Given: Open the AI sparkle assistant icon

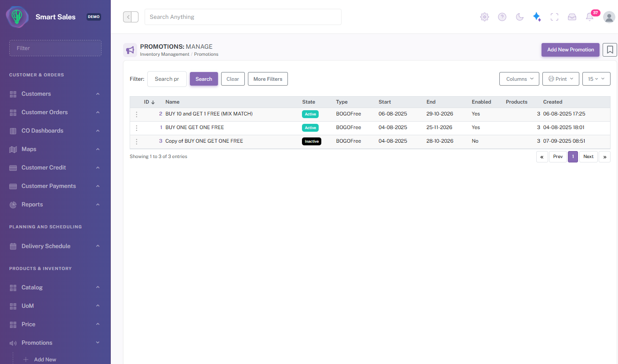Looking at the screenshot, I should (x=537, y=17).
